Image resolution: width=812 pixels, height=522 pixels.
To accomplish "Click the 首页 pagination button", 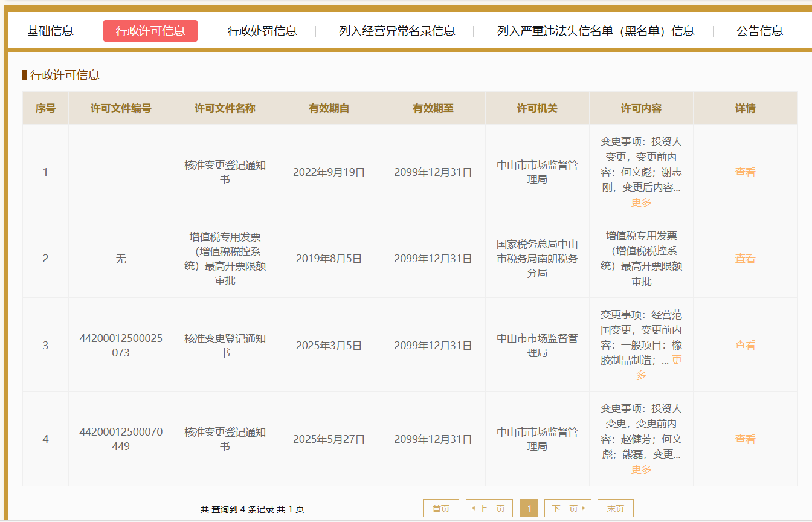I will coord(441,509).
